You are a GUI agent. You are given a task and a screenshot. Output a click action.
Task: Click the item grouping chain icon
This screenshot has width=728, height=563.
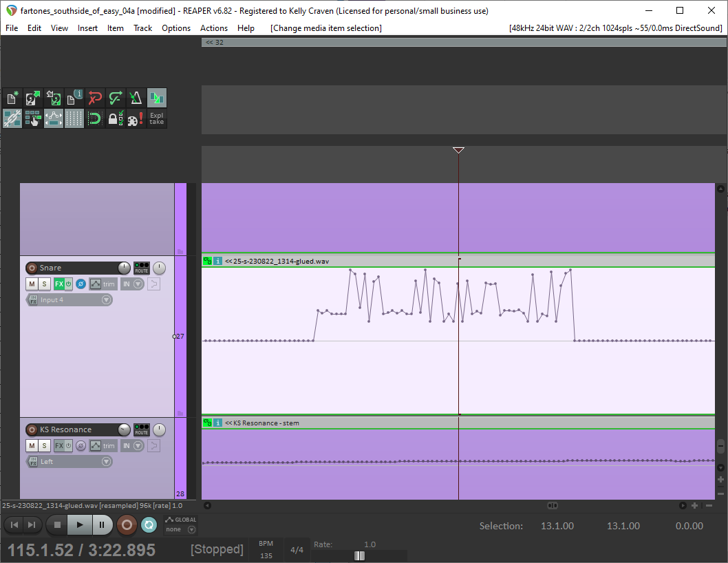click(12, 118)
